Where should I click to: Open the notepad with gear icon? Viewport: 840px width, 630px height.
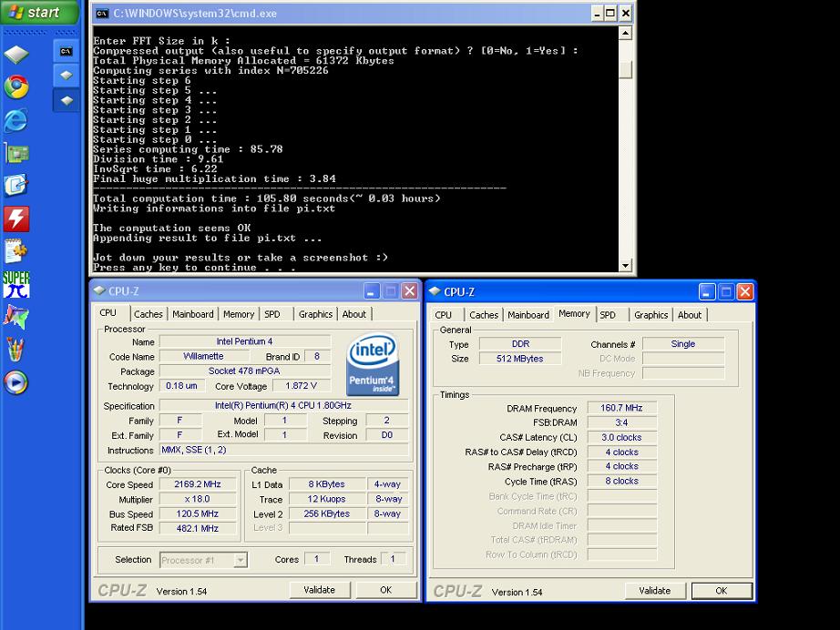click(16, 251)
